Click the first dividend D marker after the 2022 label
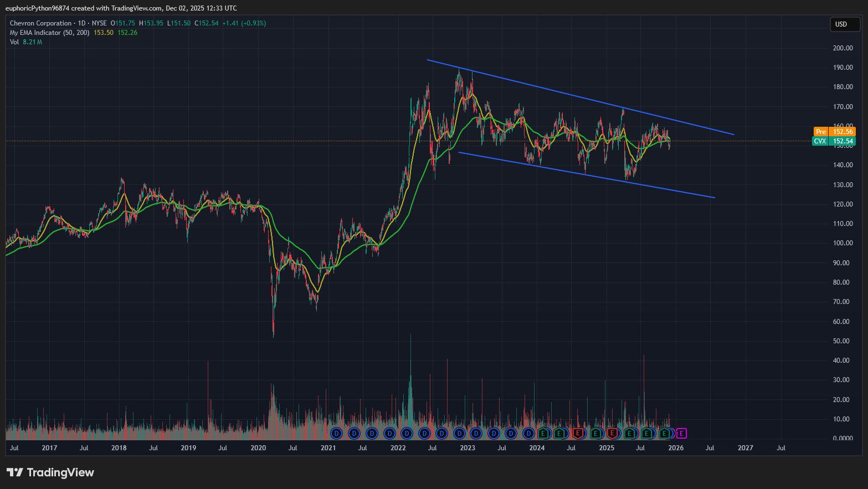868x489 pixels. 407,433
